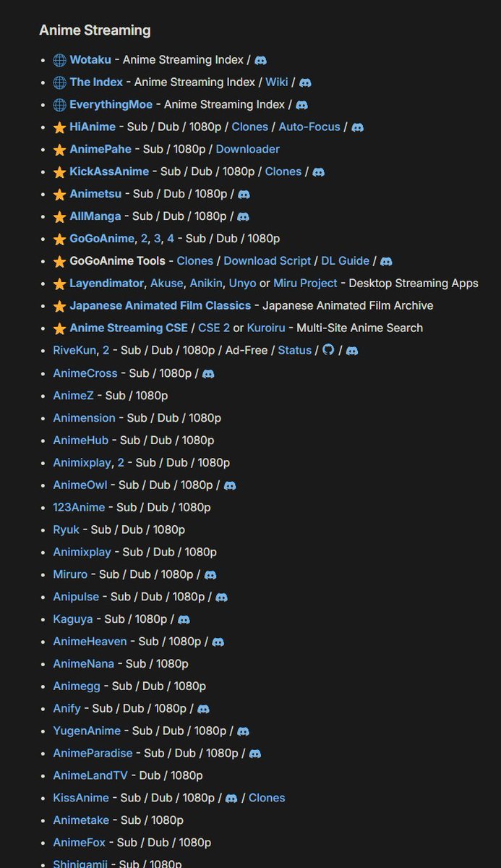Open the Anikin link
Image resolution: width=501 pixels, height=868 pixels.
coord(206,283)
